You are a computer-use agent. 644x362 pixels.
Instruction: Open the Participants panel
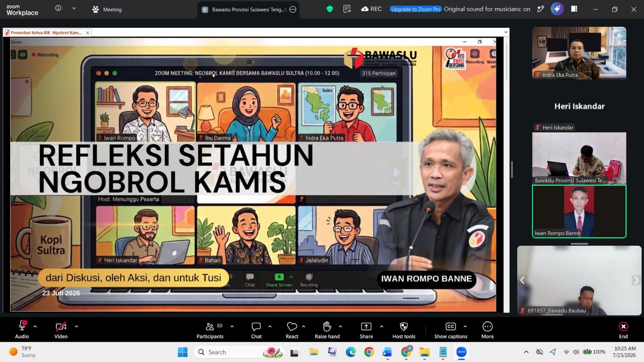point(210,330)
